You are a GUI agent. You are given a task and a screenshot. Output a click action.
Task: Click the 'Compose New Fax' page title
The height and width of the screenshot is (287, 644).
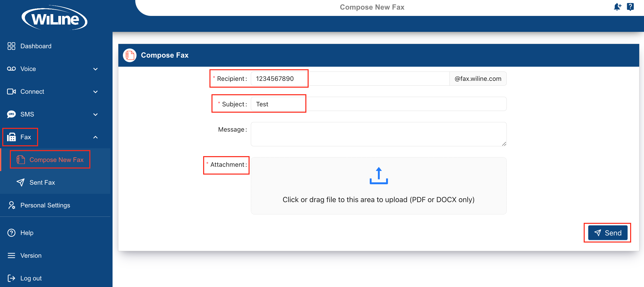[372, 7]
